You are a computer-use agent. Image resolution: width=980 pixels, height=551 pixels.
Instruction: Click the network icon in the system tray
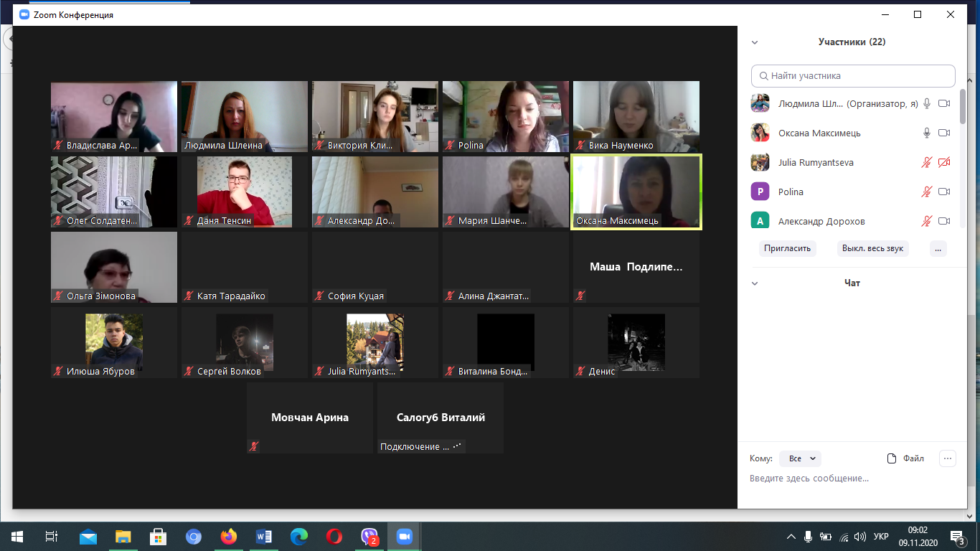coord(844,537)
